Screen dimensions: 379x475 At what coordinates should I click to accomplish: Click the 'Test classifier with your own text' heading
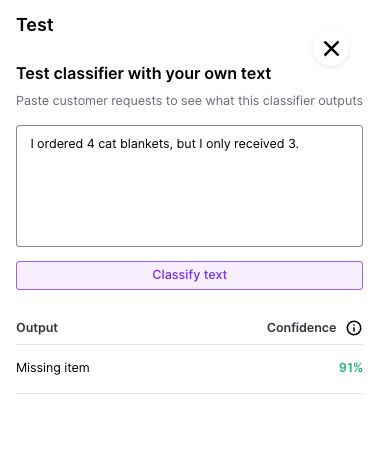pos(144,73)
